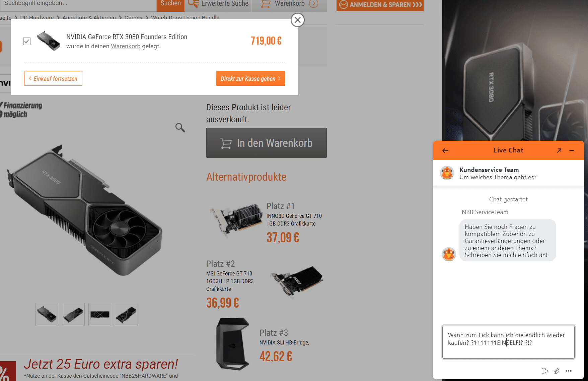The width and height of the screenshot is (588, 381).
Task: Click Einkauf fortsetzen button
Action: tap(53, 78)
